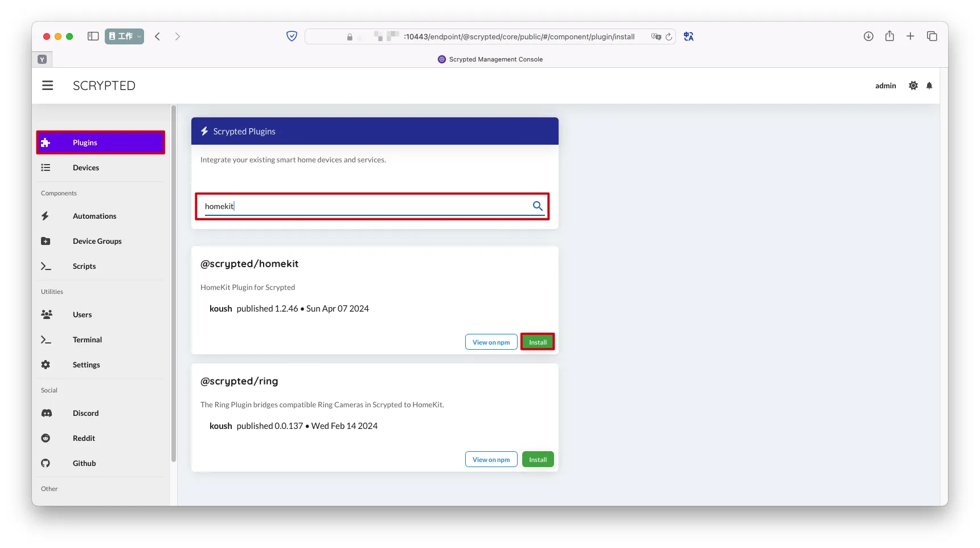Viewport: 980px width, 548px height.
Task: Click the translate extension icon
Action: pyautogui.click(x=688, y=36)
